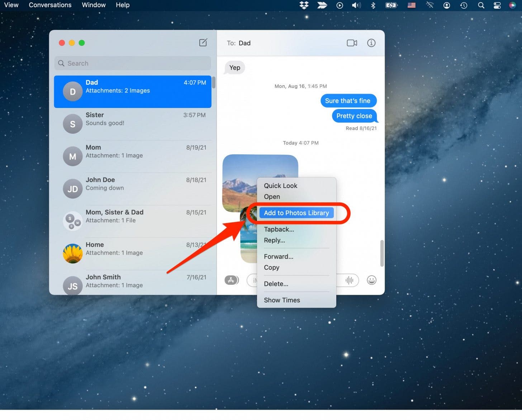Click the audio recording waveform icon
Viewport: 522px width, 420px height.
coord(349,280)
